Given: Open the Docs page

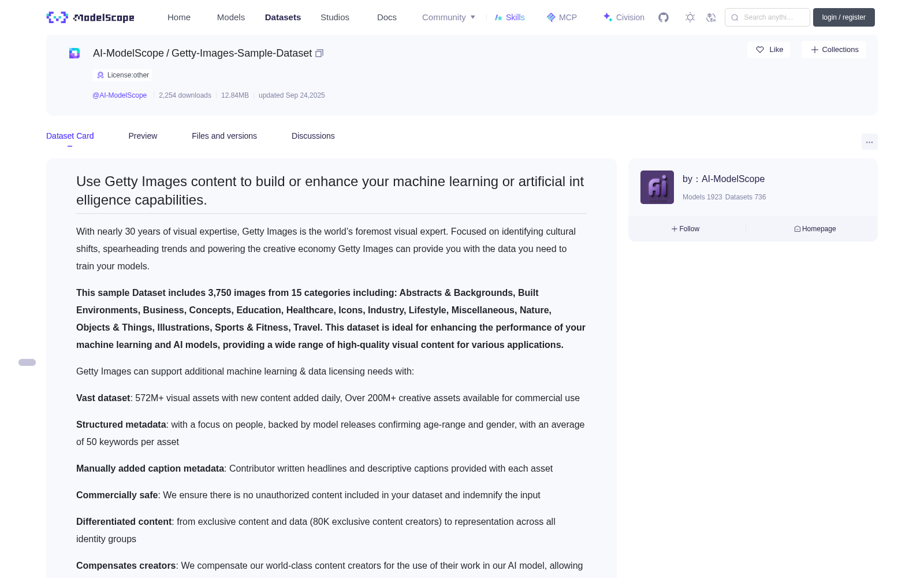Looking at the screenshot, I should tap(387, 17).
